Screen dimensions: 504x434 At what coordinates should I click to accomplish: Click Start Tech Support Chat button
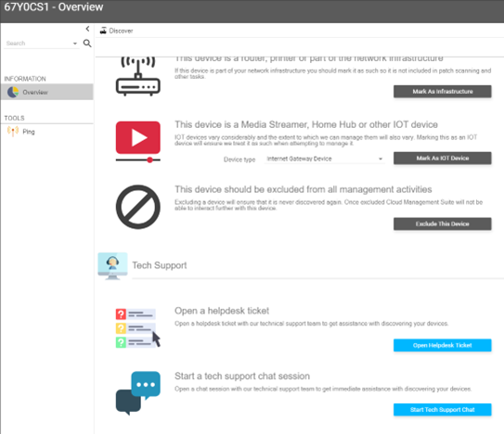pyautogui.click(x=443, y=410)
